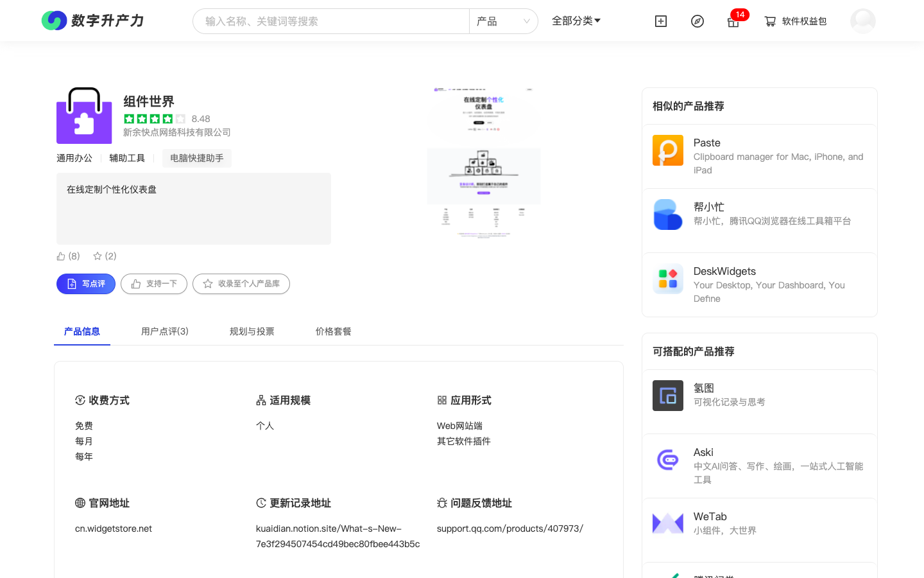Click the 更新记录地址 clock icon

[x=261, y=503]
